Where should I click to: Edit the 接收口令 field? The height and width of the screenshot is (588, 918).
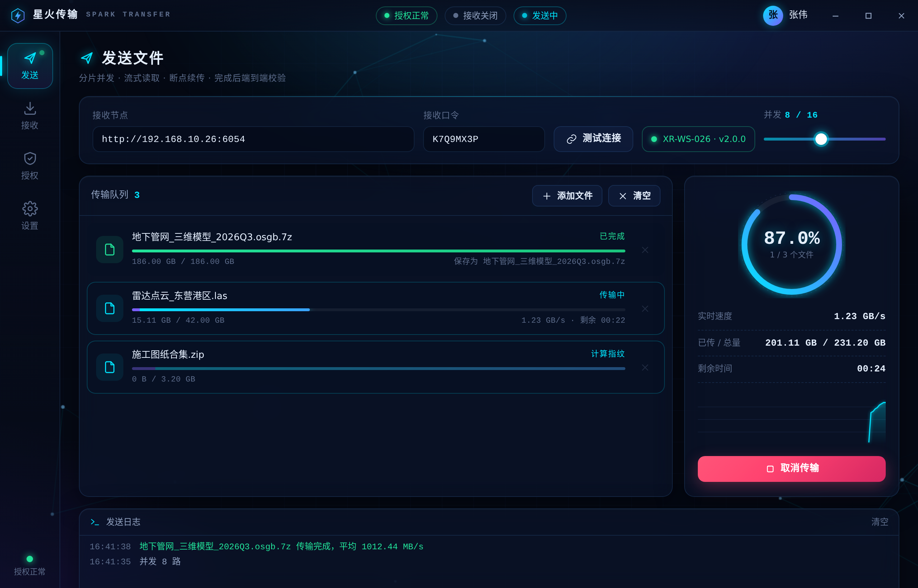[x=483, y=139]
